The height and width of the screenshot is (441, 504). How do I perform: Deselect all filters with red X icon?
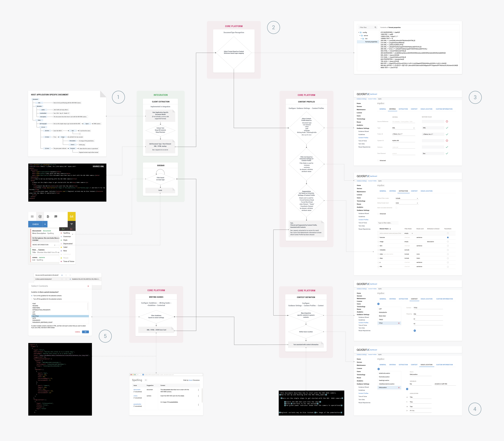tap(71, 229)
